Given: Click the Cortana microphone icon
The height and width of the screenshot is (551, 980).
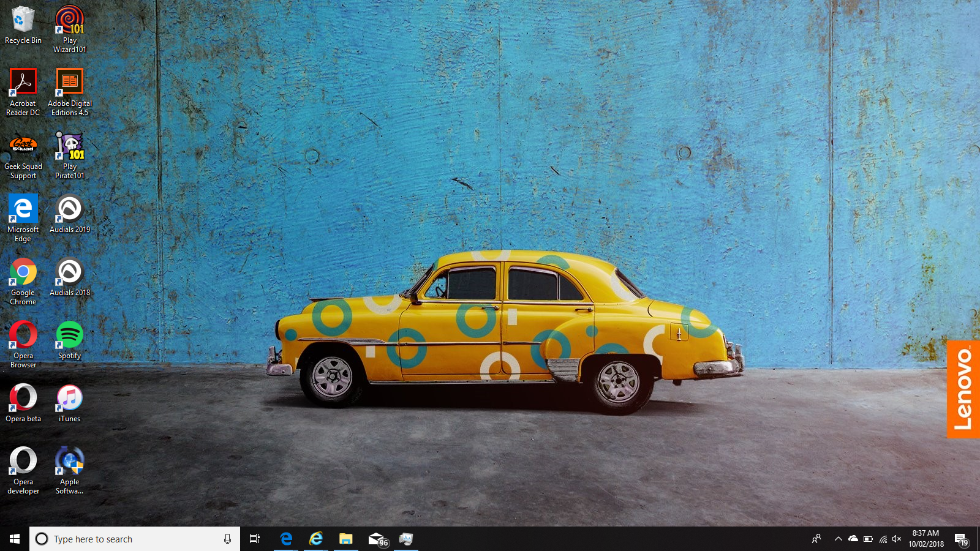Looking at the screenshot, I should [227, 539].
